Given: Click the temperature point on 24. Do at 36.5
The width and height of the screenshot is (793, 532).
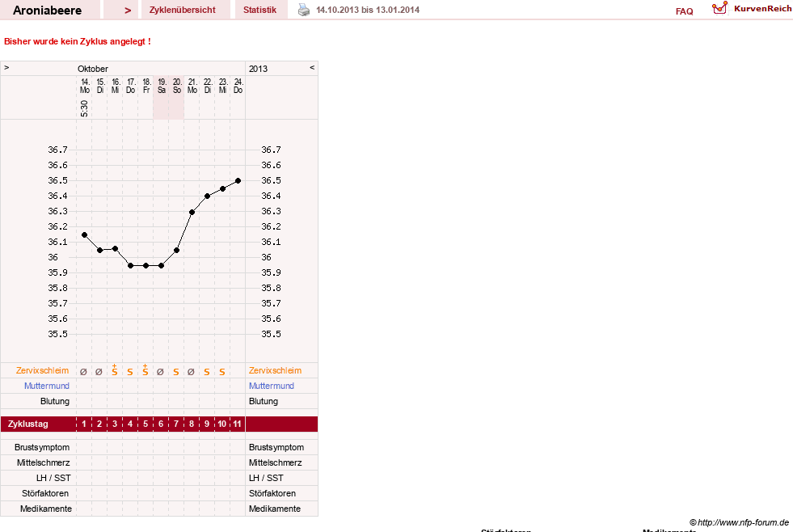Looking at the screenshot, I should [238, 180].
